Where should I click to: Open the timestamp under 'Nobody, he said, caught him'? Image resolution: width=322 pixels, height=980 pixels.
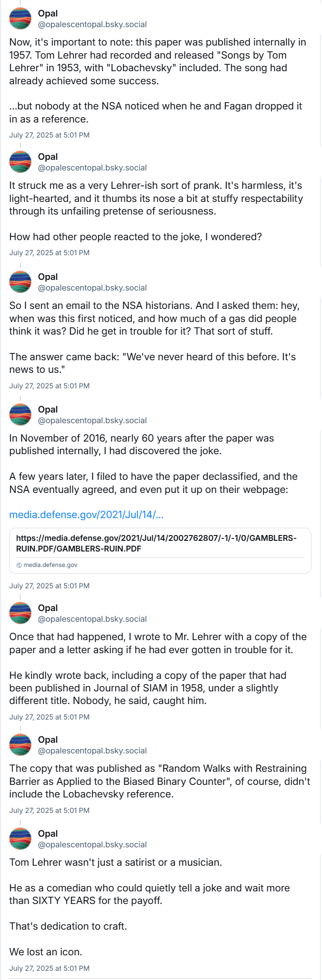tap(49, 717)
